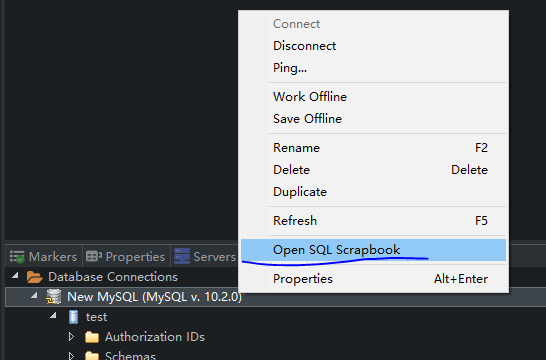Click the test database cylinder icon
The width and height of the screenshot is (546, 360).
73,317
